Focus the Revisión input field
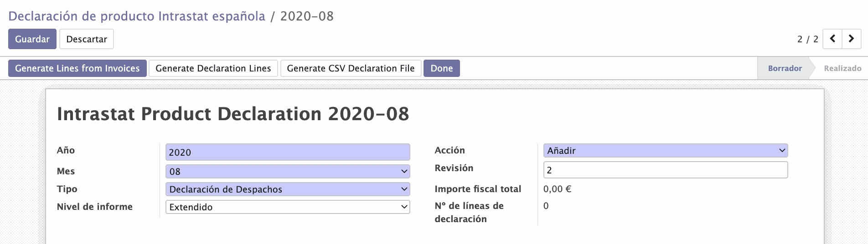 click(x=665, y=170)
